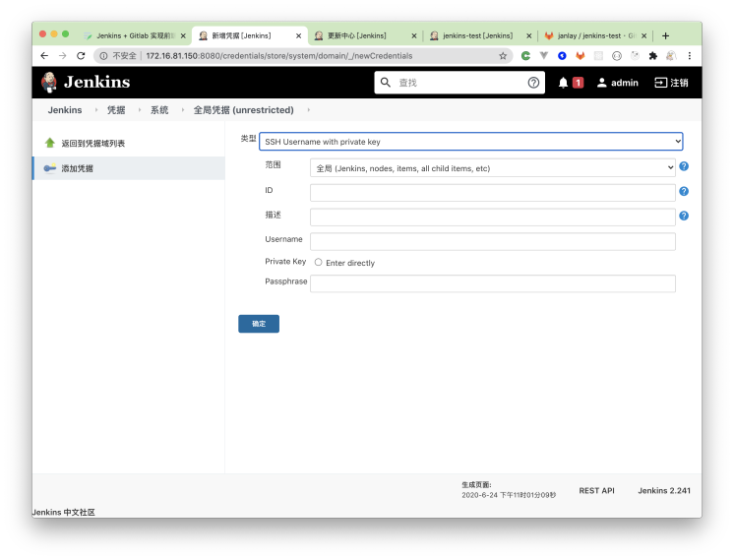Click the browser forward arrow
The height and width of the screenshot is (560, 734).
click(62, 56)
